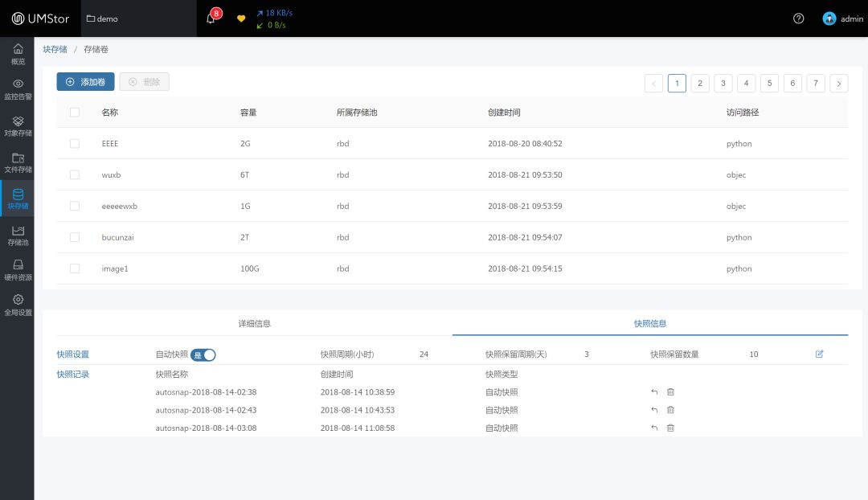Check the box for volume wuxb
This screenshot has height=500, width=868.
pos(75,175)
